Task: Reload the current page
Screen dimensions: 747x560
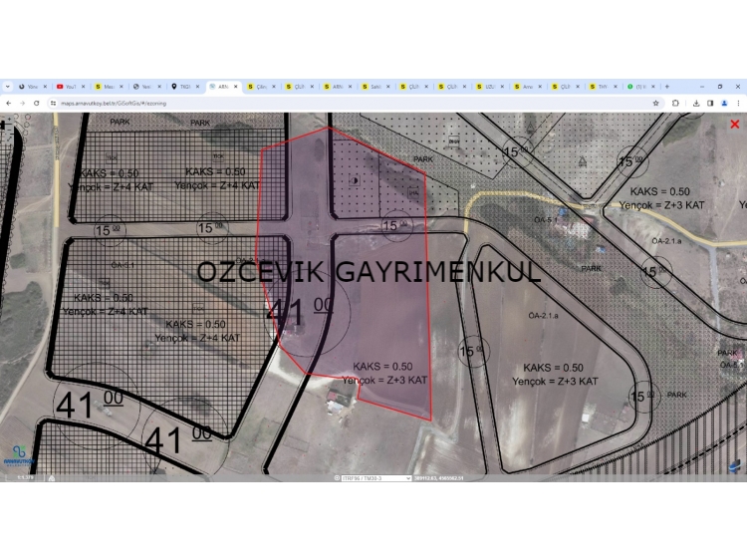Action: (x=36, y=103)
